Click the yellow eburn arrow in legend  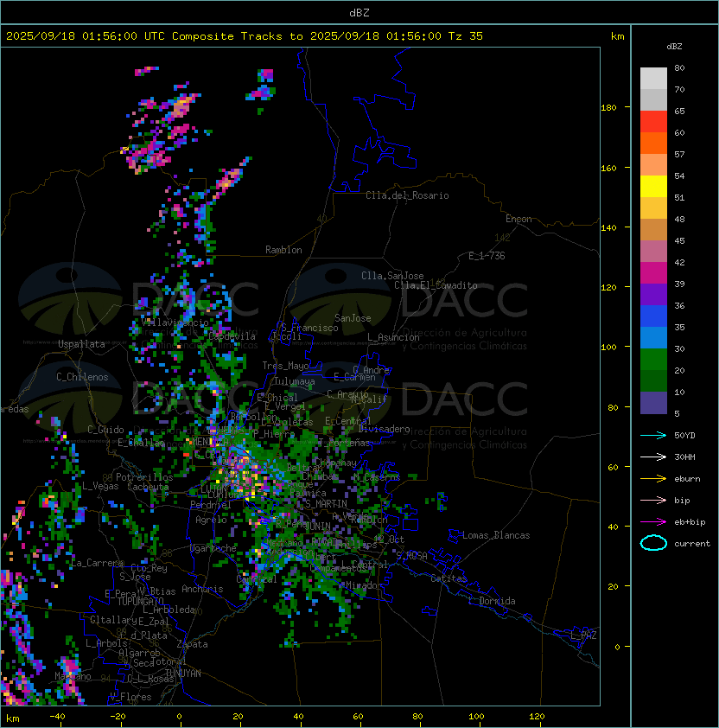point(653,479)
